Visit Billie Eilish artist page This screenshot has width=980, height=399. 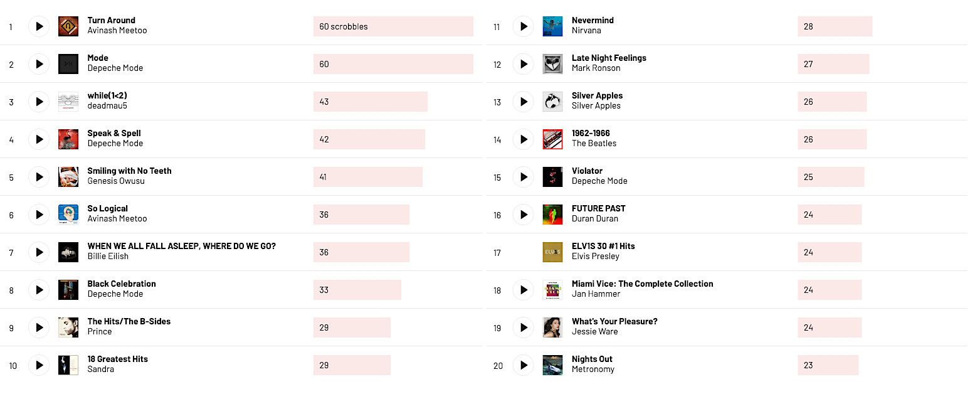108,257
